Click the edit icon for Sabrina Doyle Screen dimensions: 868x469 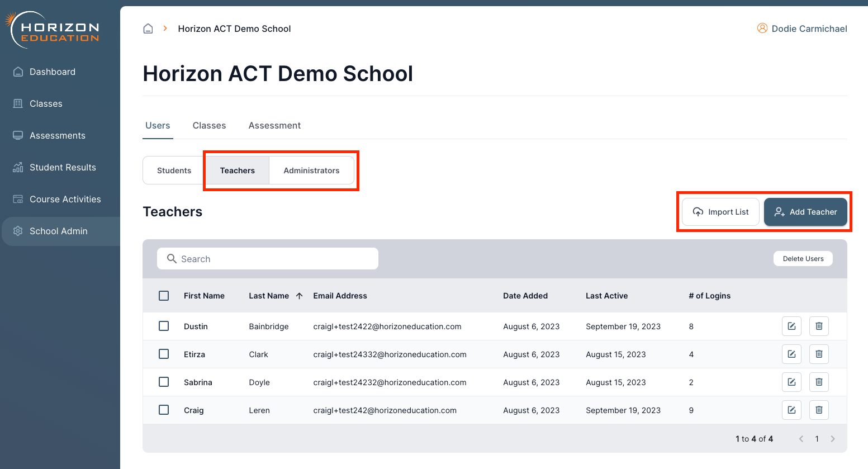(x=791, y=382)
